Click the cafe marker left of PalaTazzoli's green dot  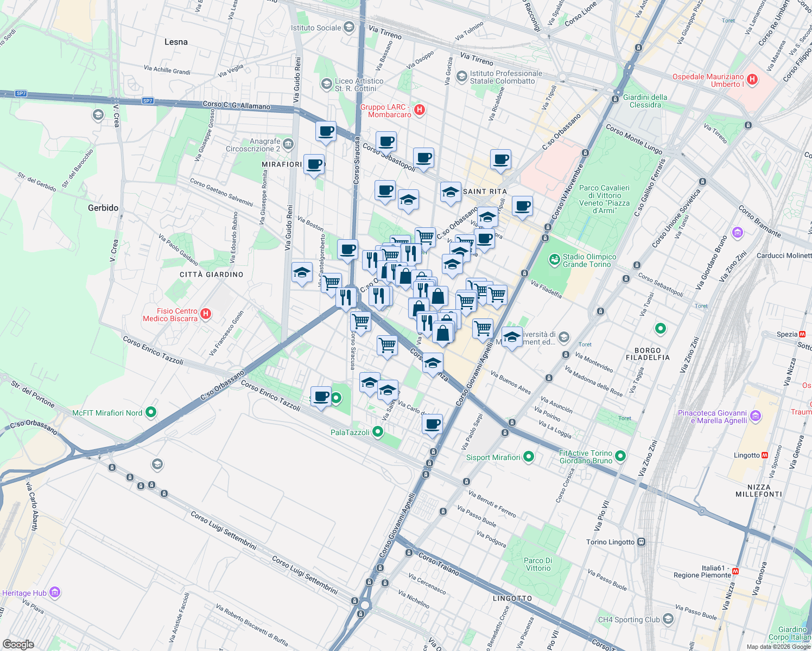point(321,397)
